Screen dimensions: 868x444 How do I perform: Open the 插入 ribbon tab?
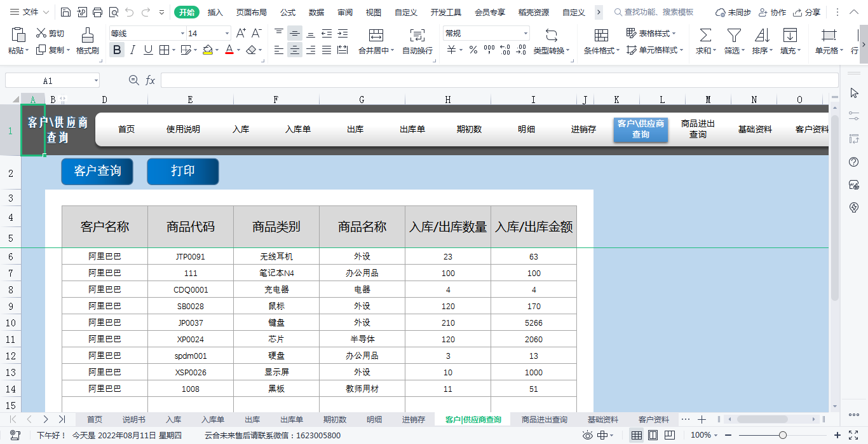pos(215,12)
